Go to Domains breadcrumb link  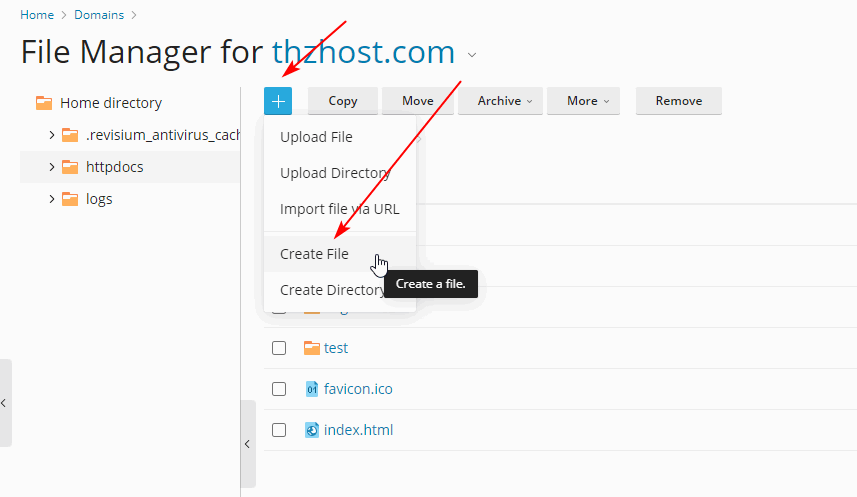pos(99,15)
